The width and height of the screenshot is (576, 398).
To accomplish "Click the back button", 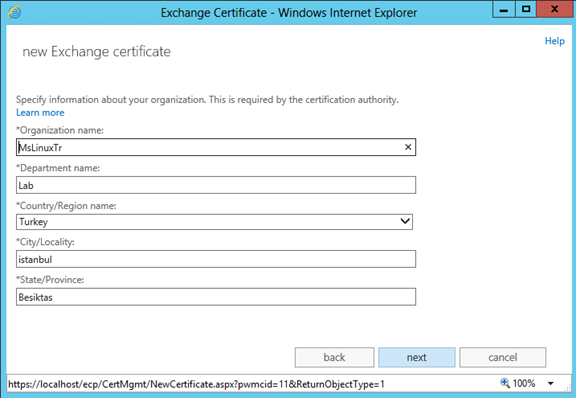I will click(x=334, y=357).
